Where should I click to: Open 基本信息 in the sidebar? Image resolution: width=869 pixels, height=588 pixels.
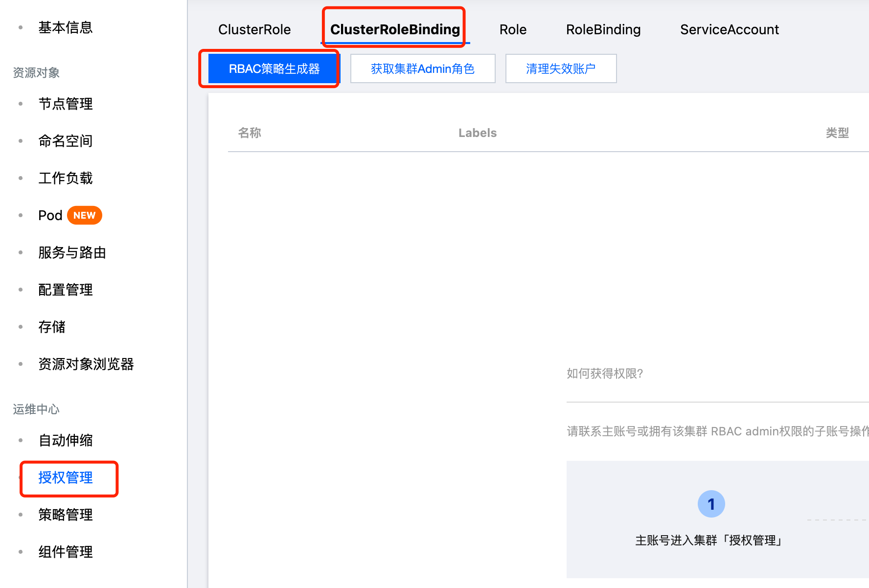coord(66,28)
